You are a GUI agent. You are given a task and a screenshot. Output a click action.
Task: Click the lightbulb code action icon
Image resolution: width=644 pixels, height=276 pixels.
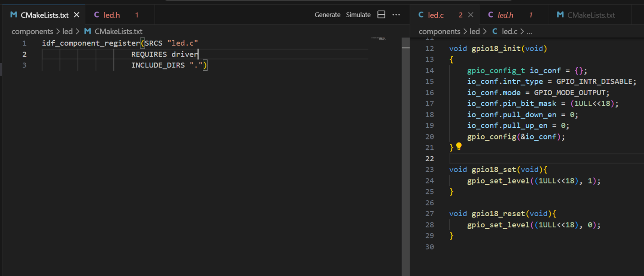tap(459, 147)
